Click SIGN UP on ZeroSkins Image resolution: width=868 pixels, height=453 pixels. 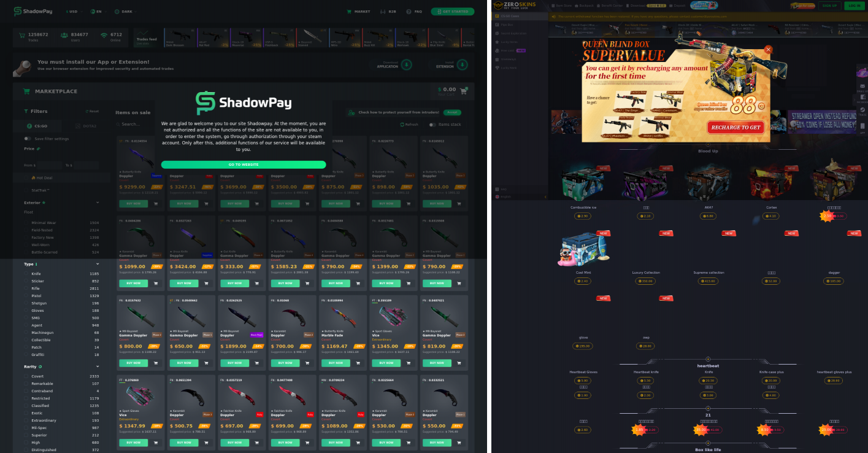coord(829,6)
